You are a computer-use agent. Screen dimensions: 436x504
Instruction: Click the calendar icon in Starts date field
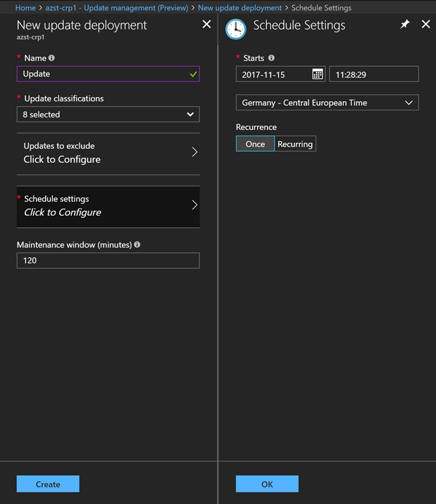tap(317, 74)
